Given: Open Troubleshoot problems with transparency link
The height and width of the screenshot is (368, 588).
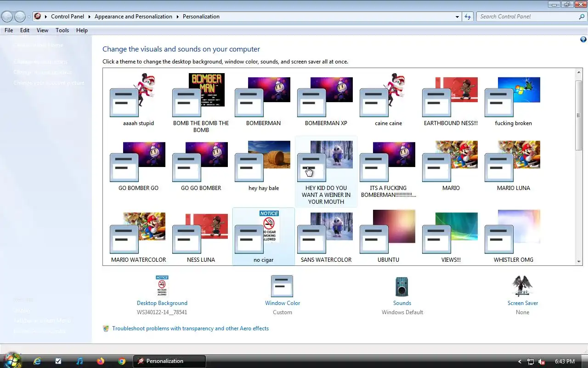Looking at the screenshot, I should pyautogui.click(x=190, y=328).
